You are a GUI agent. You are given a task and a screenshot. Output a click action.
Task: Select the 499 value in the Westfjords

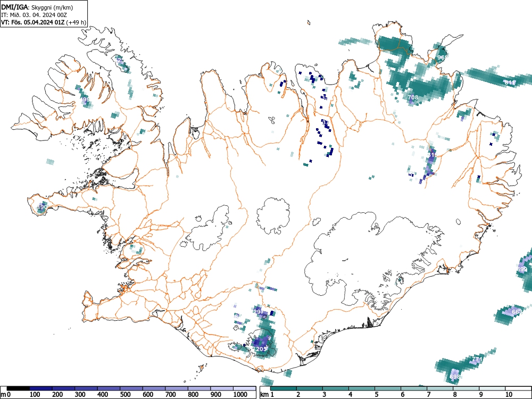85,100
